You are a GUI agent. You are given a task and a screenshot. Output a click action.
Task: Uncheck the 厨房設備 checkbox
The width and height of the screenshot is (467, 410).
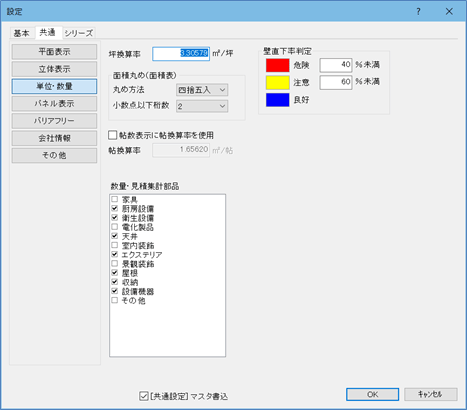tap(115, 208)
